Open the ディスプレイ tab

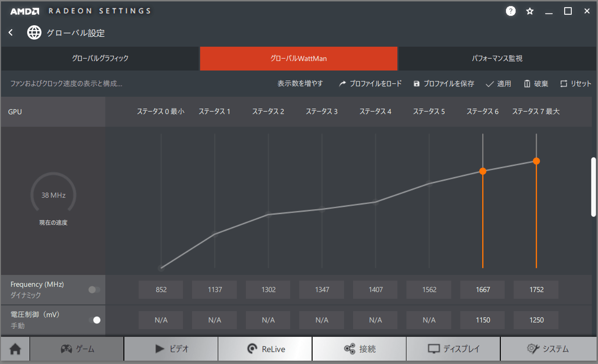pyautogui.click(x=453, y=349)
